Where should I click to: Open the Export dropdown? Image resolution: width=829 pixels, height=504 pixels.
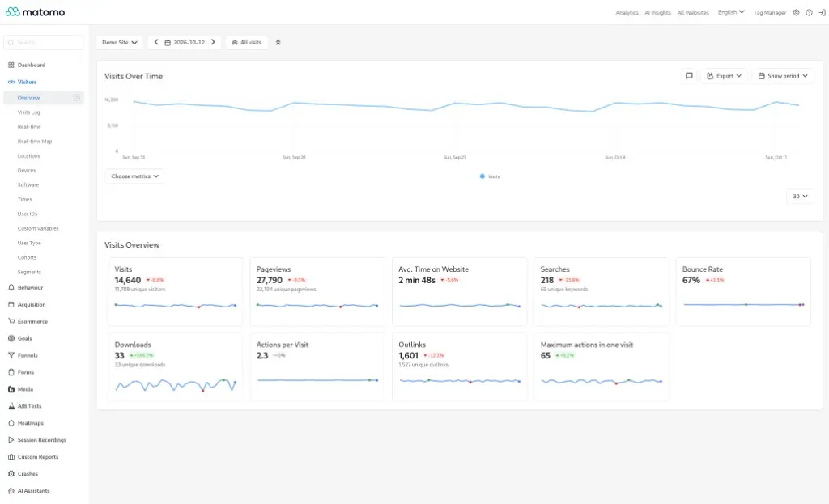coord(724,76)
